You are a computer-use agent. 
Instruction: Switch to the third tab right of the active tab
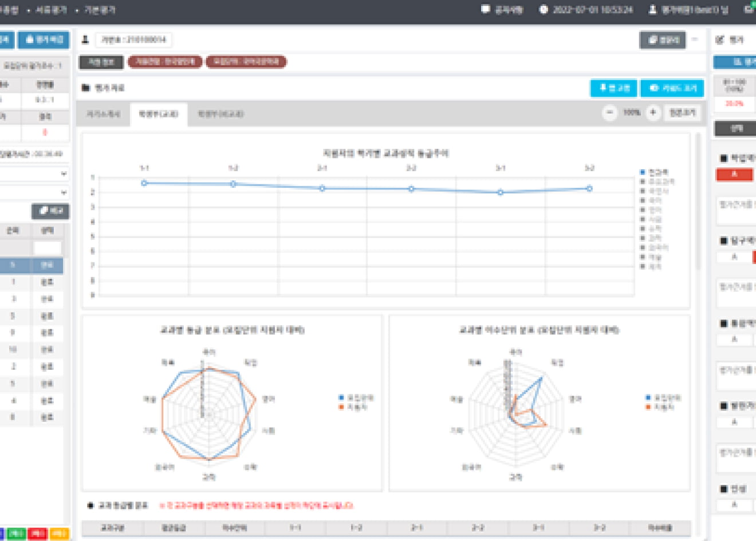(x=220, y=114)
